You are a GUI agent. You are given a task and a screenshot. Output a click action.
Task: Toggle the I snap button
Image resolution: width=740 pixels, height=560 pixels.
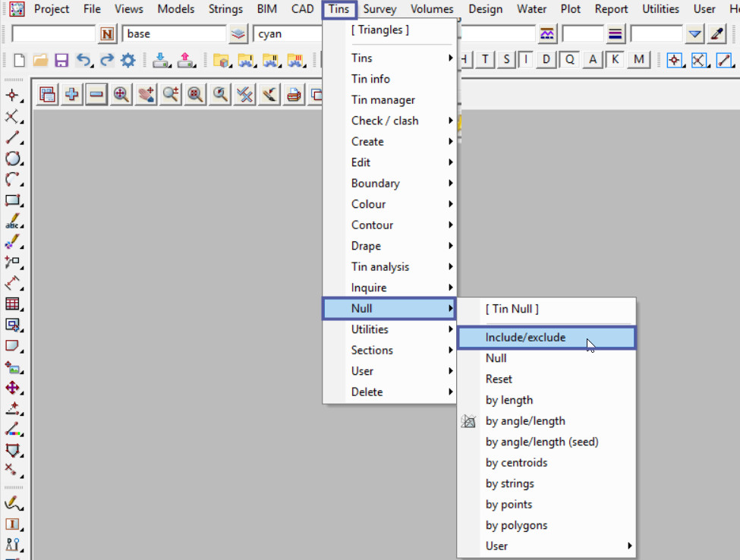(525, 60)
